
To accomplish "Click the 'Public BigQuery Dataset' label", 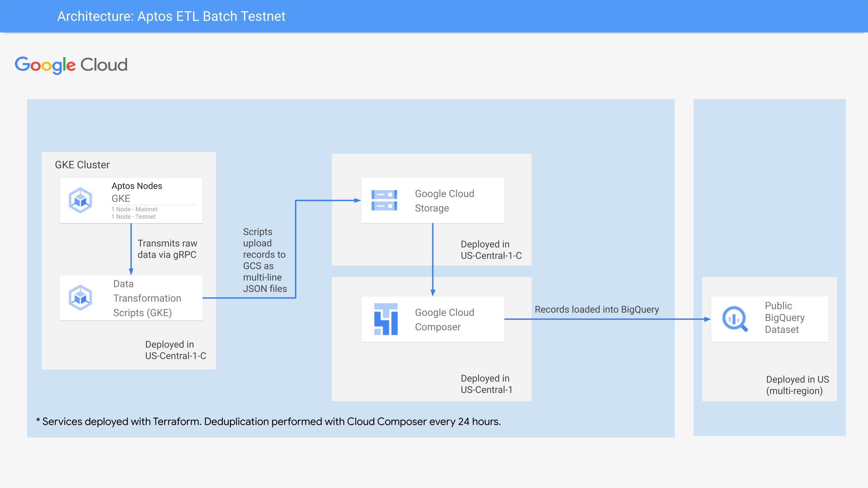I will tap(785, 318).
